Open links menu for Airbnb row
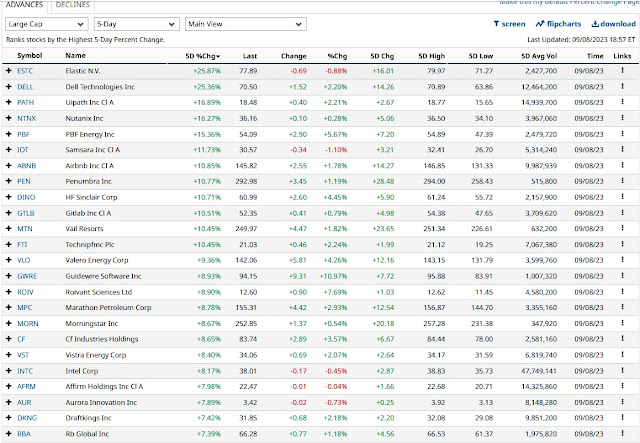The height and width of the screenshot is (443, 640). 622,165
